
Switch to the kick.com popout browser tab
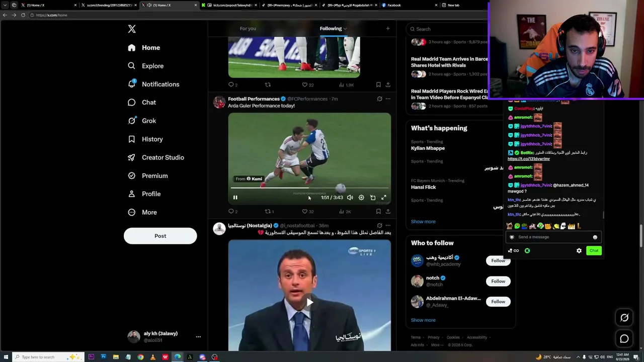click(x=230, y=5)
